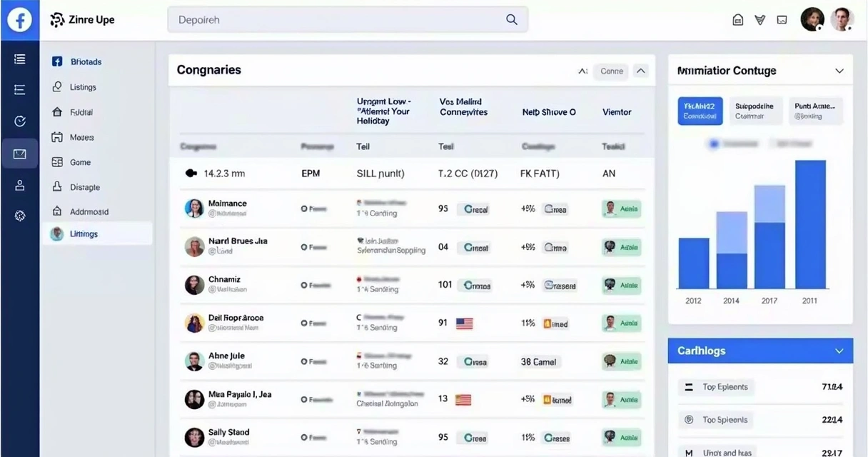Select the highlighted blue chart tab

(700, 111)
